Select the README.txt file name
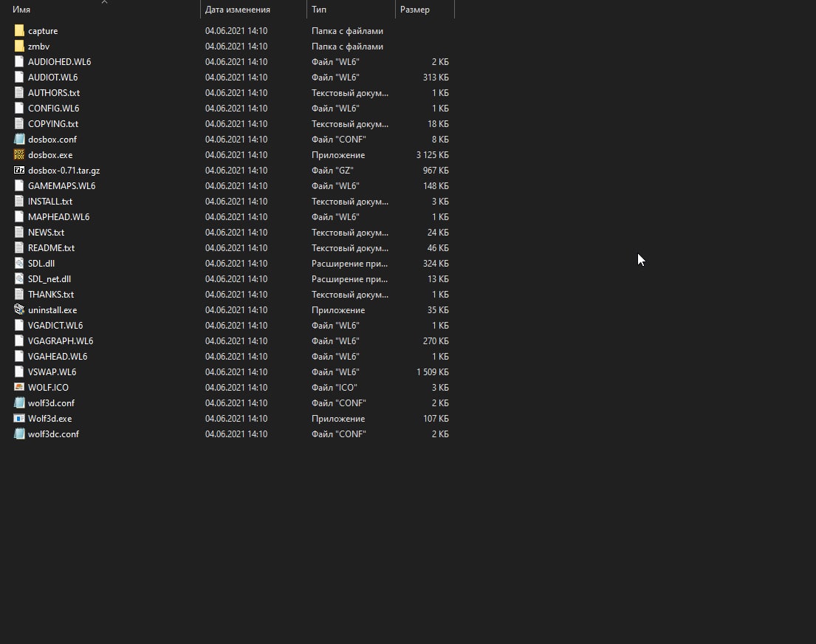 click(51, 248)
